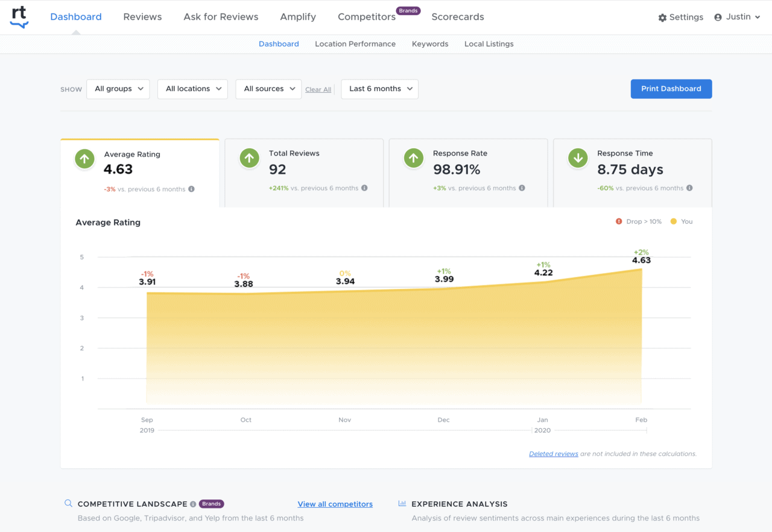This screenshot has width=772, height=532.
Task: Click the green up arrow on Total Reviews card
Action: (x=249, y=158)
